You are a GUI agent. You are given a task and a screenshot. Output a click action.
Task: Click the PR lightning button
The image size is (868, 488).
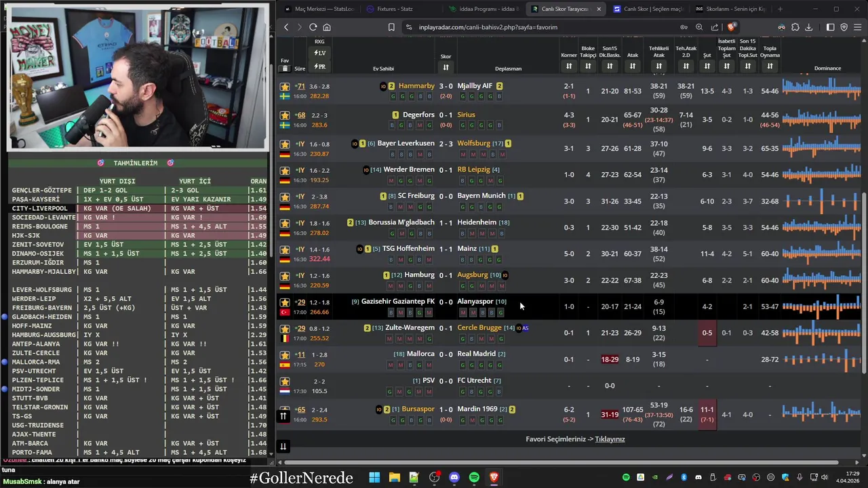pos(319,66)
